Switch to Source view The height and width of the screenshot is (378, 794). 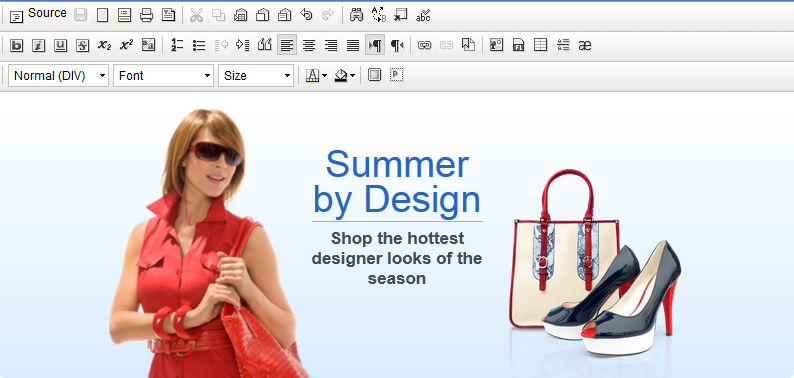[38, 15]
